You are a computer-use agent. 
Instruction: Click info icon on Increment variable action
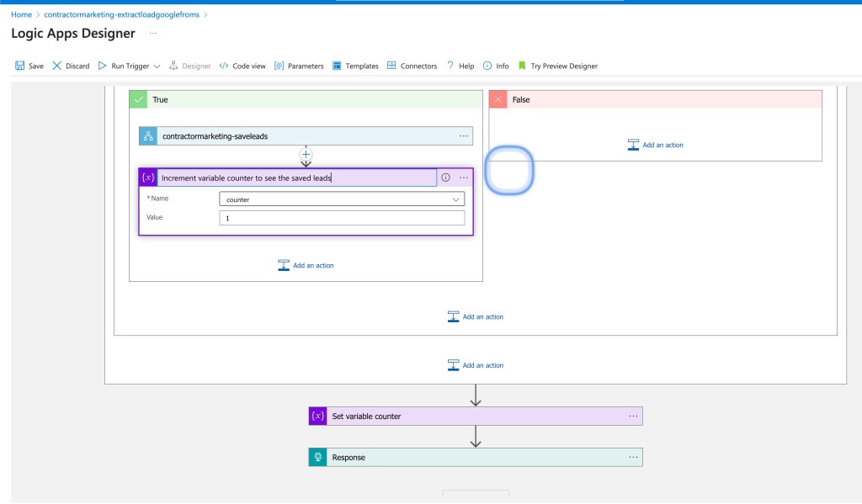pyautogui.click(x=446, y=178)
